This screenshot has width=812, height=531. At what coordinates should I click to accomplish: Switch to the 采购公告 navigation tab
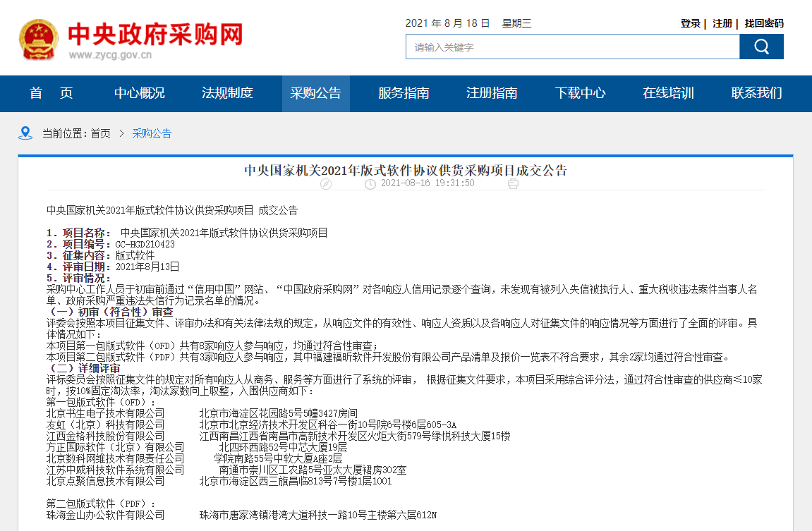[x=315, y=93]
